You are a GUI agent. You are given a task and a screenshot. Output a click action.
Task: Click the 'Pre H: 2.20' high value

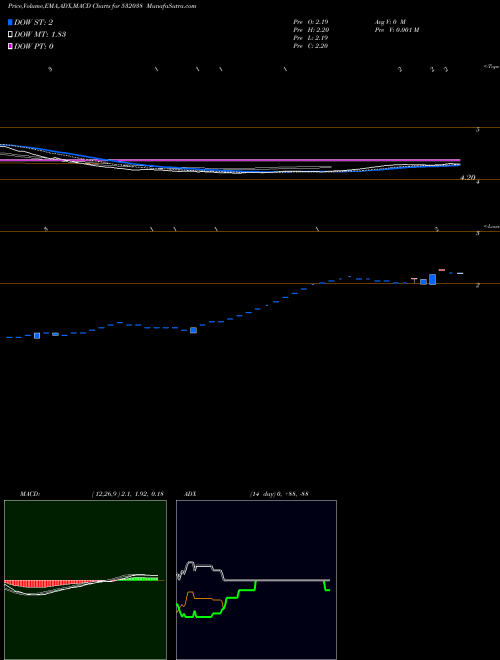311,29
